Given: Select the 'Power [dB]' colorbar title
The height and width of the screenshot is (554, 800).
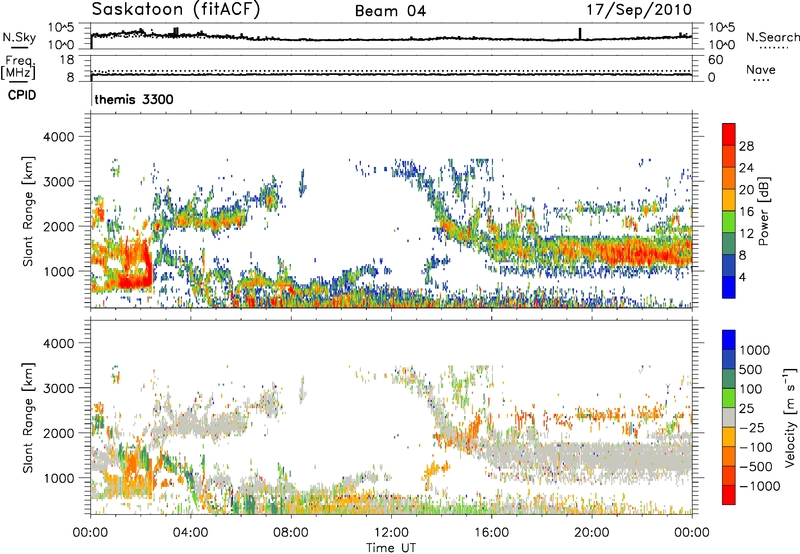Looking at the screenshot, I should 763,211.
